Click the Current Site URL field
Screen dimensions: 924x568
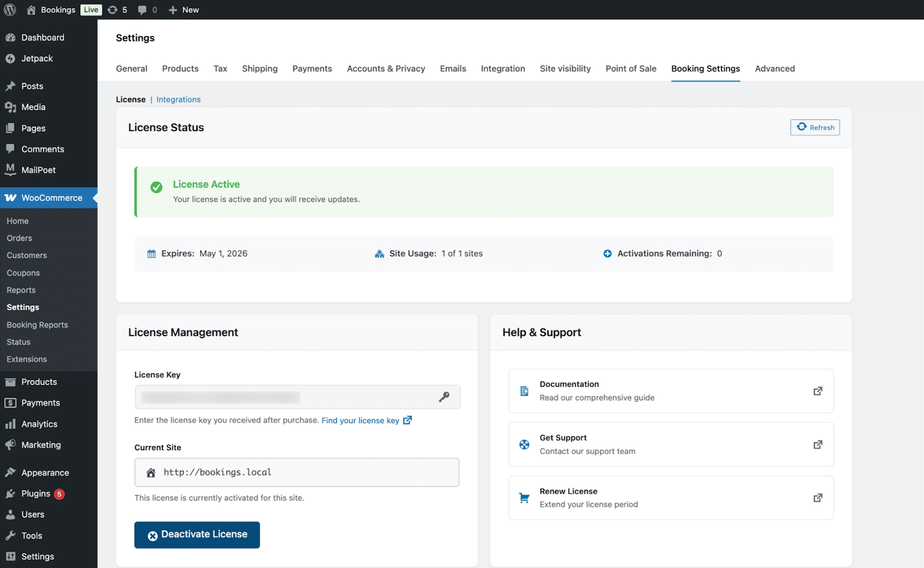click(x=297, y=472)
